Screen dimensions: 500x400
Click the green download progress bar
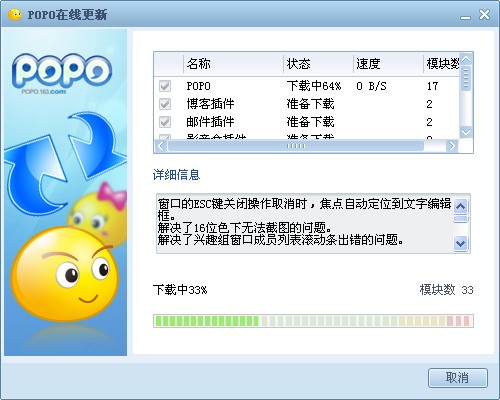(313, 321)
